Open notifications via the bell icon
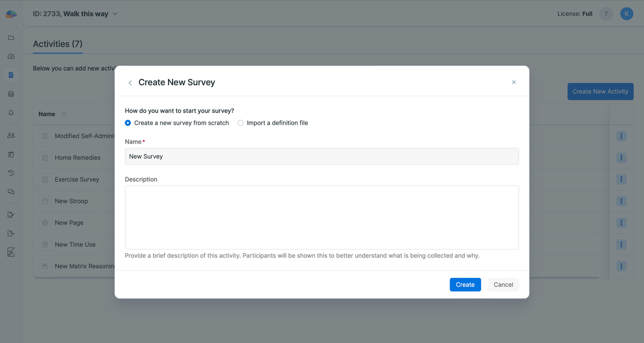 (11, 112)
